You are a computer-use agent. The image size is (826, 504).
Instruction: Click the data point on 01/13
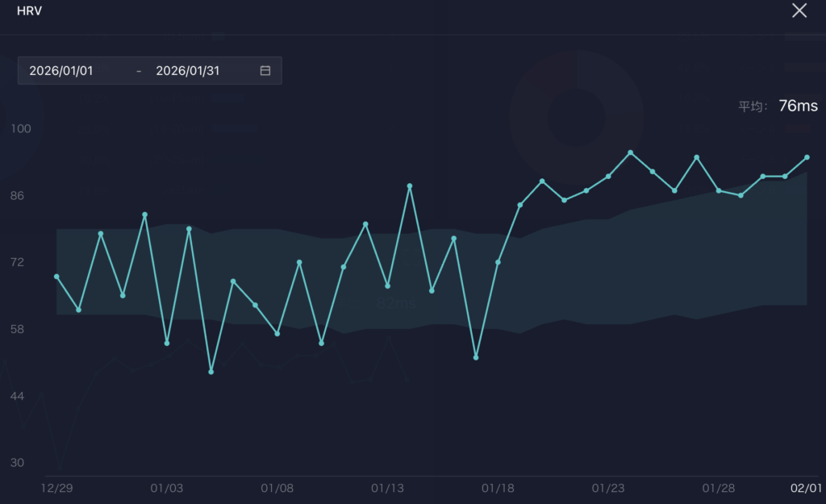(x=388, y=286)
